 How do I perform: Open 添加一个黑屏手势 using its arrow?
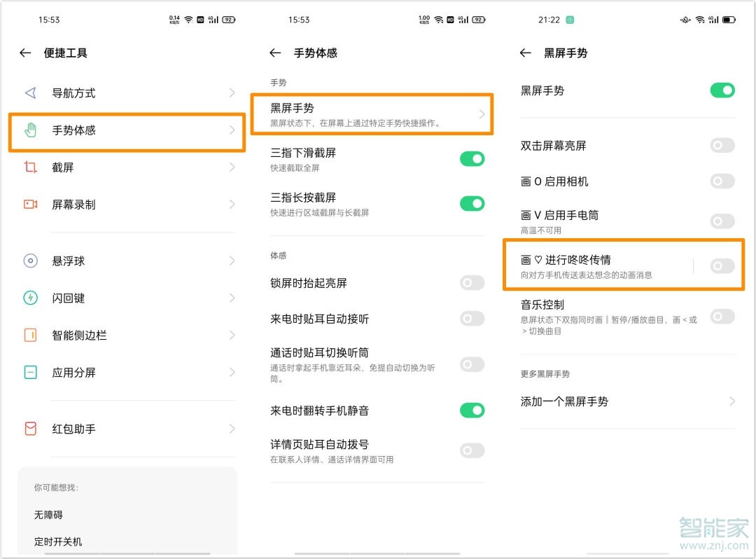click(732, 401)
